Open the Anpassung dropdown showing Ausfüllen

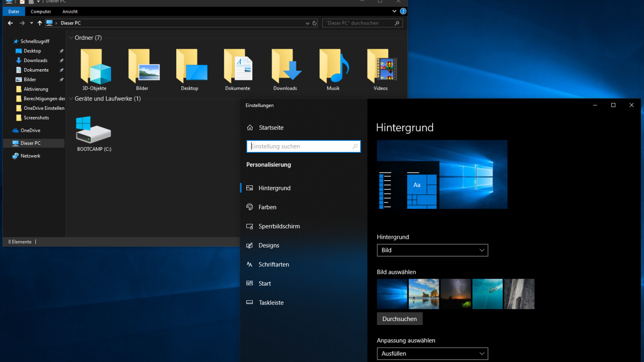point(432,354)
